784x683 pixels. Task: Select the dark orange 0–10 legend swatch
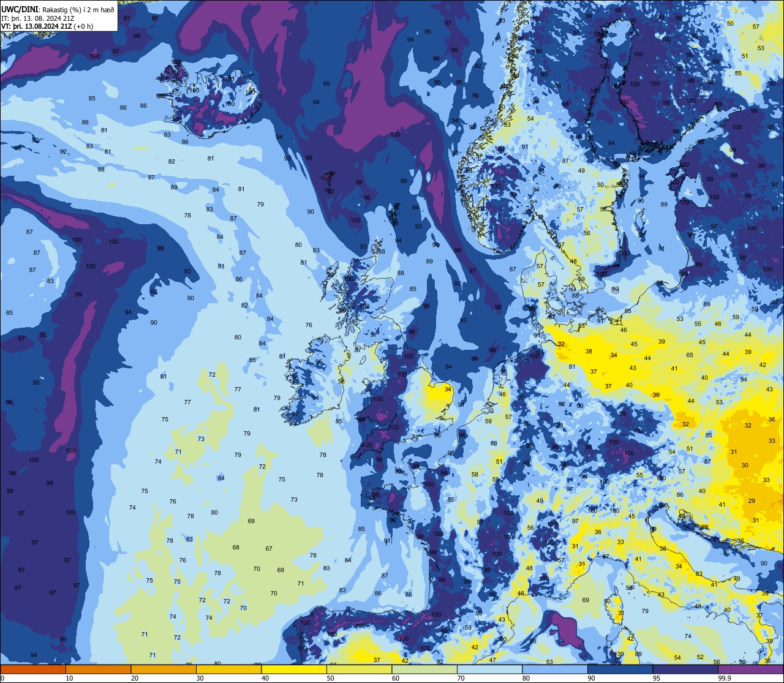[x=33, y=669]
